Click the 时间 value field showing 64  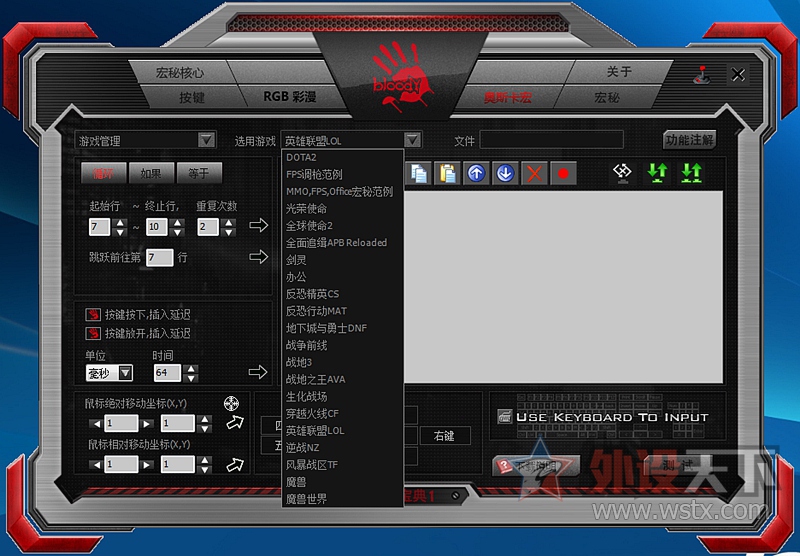tap(167, 373)
